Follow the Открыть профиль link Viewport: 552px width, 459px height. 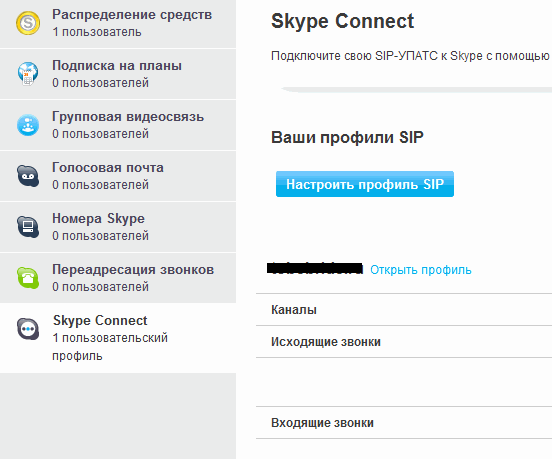pos(421,270)
